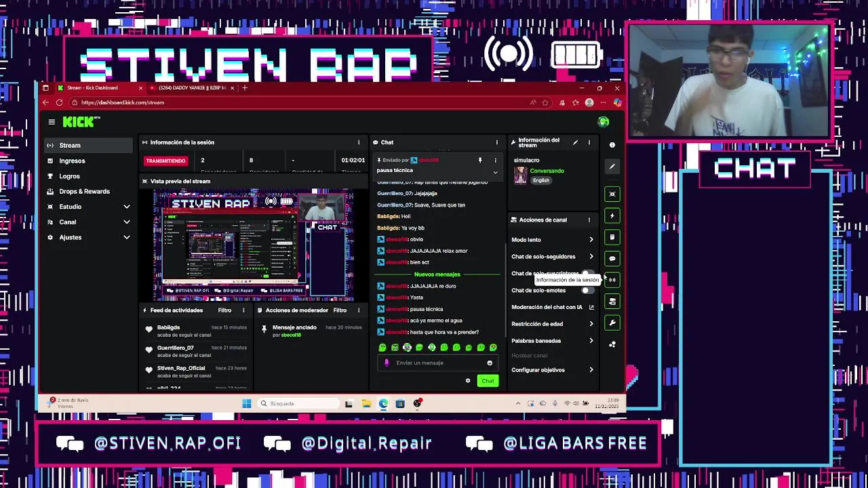Screen dimensions: 868x488
Task: Click the first green emote in chat row
Action: tap(382, 348)
